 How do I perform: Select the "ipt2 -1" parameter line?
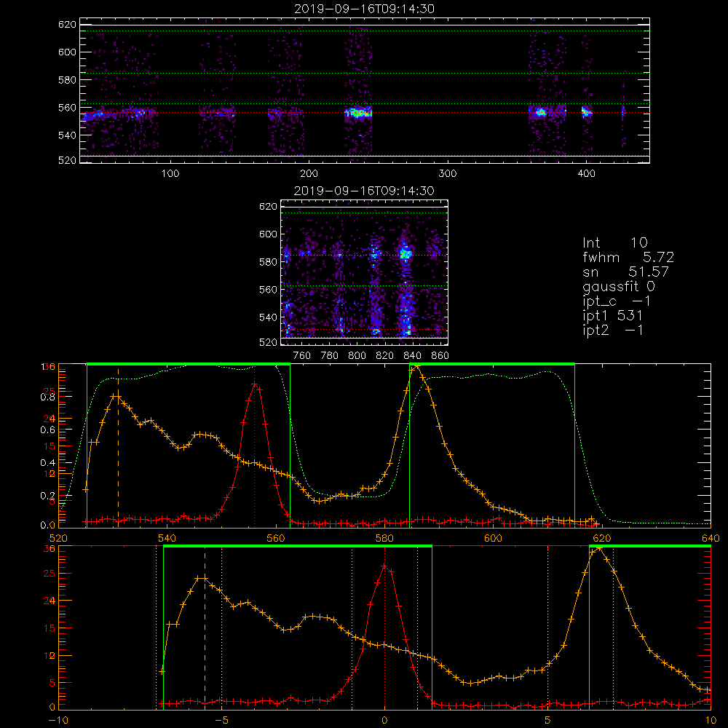[x=612, y=330]
